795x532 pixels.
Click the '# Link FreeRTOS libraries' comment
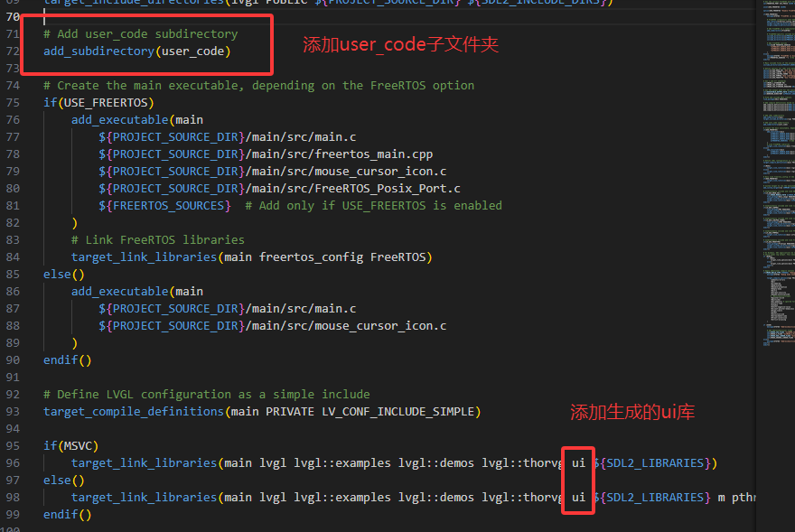[158, 239]
